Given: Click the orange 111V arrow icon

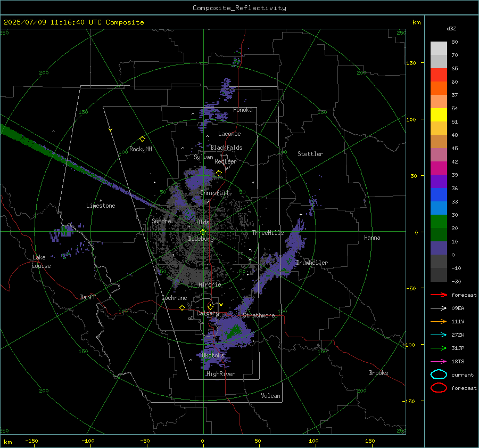Looking at the screenshot, I should pyautogui.click(x=439, y=321).
